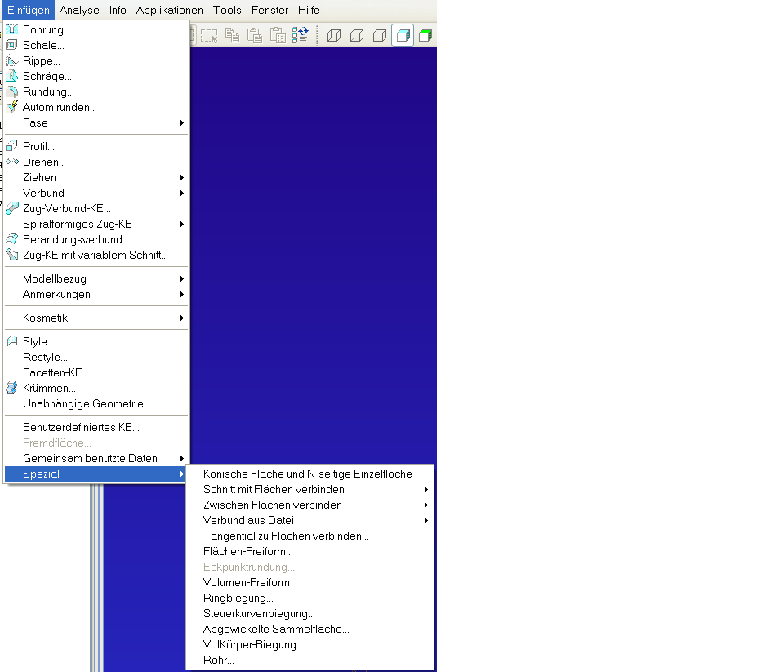Screen dimensions: 784x672
Task: Expand Gemeinsam benutzte Daten submenu
Action: tap(96, 458)
